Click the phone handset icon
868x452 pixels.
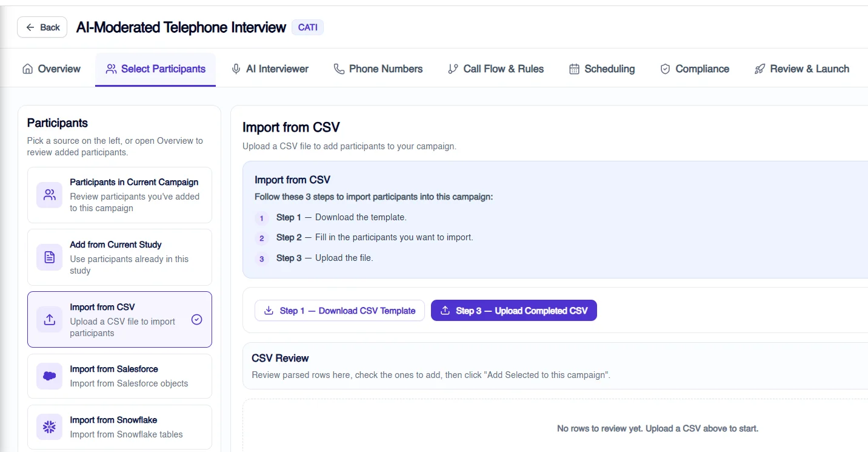[339, 69]
